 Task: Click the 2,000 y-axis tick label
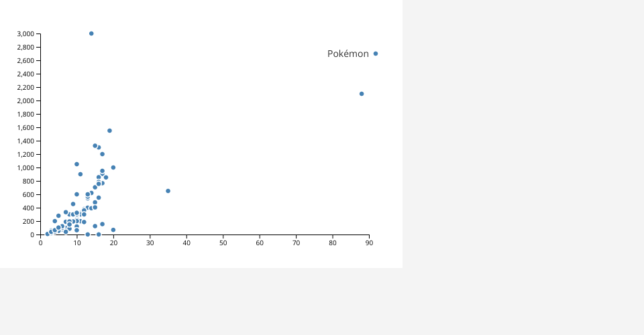click(x=25, y=100)
